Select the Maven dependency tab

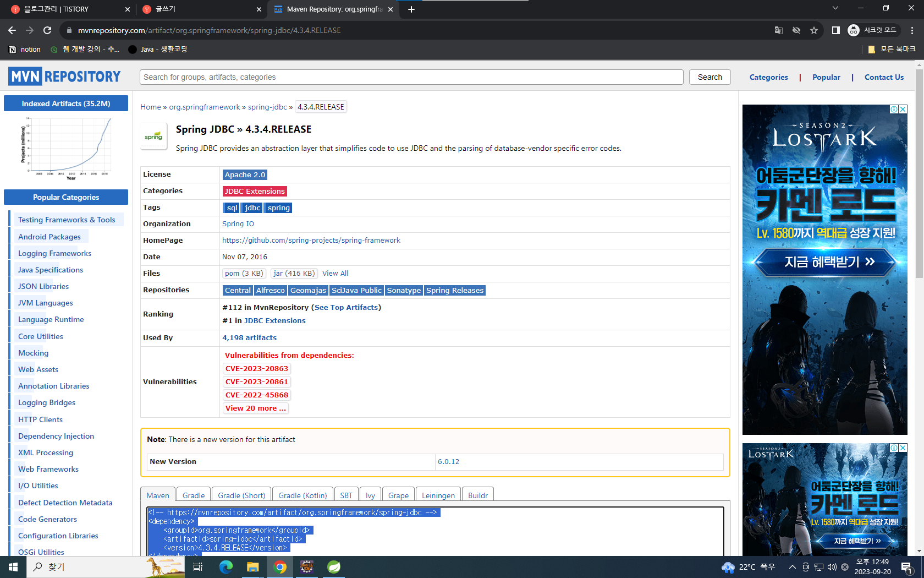coord(158,495)
